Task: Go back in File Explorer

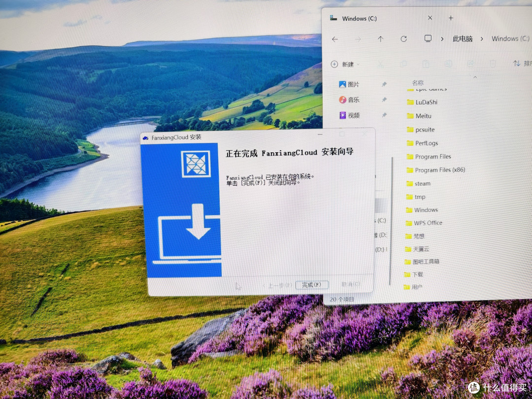Action: point(335,39)
